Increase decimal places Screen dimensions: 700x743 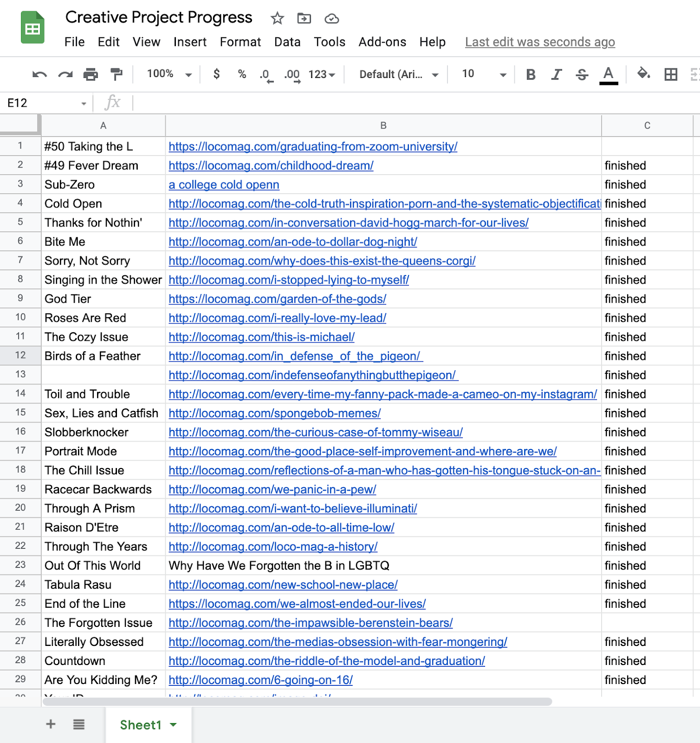(x=292, y=75)
